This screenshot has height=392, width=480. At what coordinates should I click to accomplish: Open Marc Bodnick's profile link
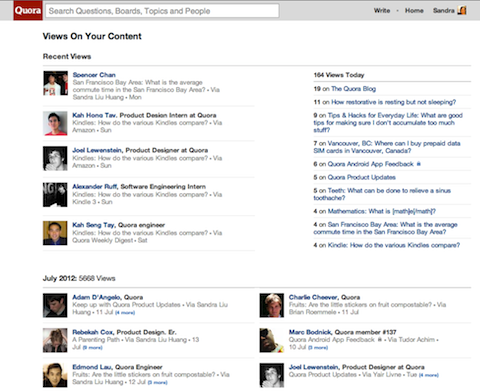[310, 332]
